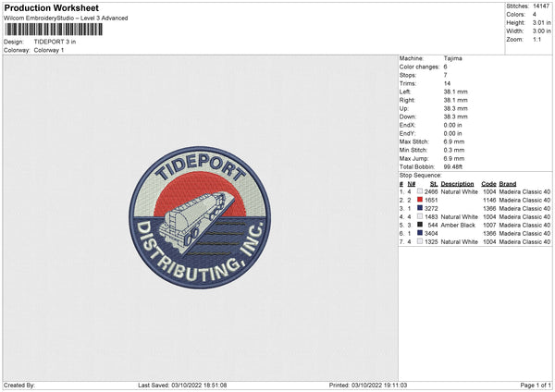This screenshot has height=392, width=555.
Task: Click the 'N#' column header
Action: pos(412,184)
